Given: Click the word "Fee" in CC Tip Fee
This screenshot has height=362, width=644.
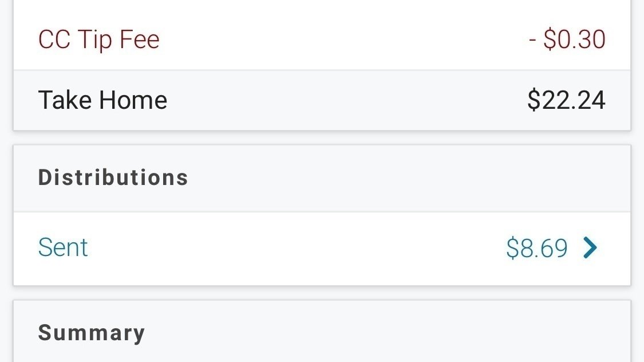Looking at the screenshot, I should (x=139, y=40).
